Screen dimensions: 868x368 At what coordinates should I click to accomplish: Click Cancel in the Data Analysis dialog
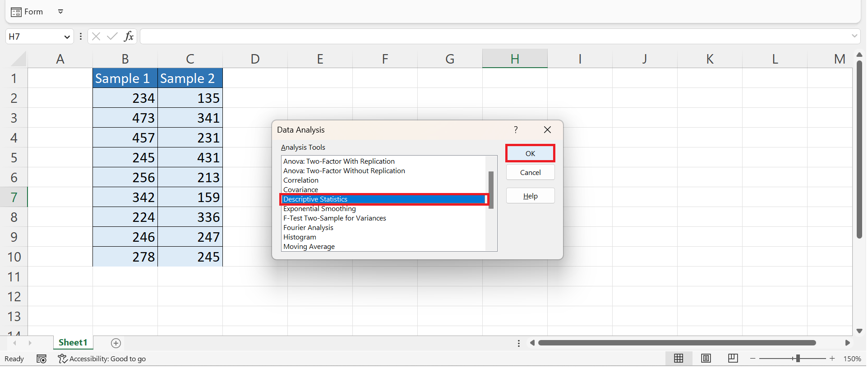click(530, 173)
